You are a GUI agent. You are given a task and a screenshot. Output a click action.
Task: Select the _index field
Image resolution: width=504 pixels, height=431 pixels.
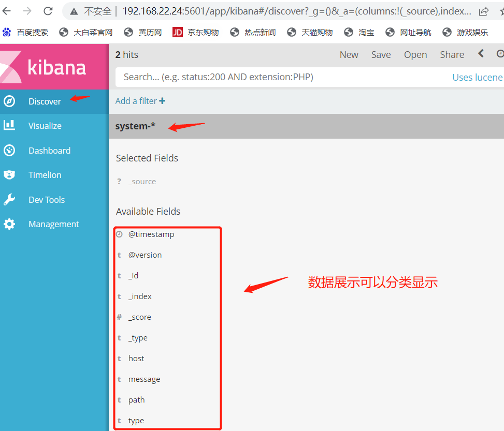140,296
